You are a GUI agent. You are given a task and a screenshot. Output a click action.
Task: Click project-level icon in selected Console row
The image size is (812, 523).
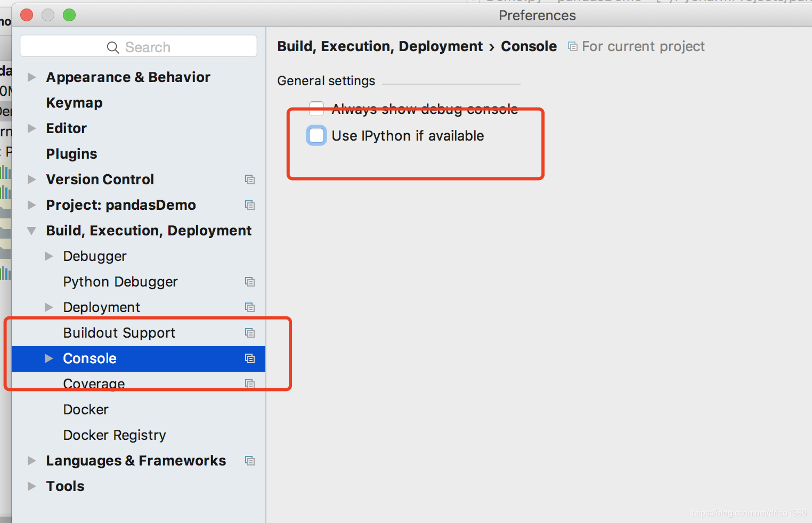pyautogui.click(x=249, y=358)
